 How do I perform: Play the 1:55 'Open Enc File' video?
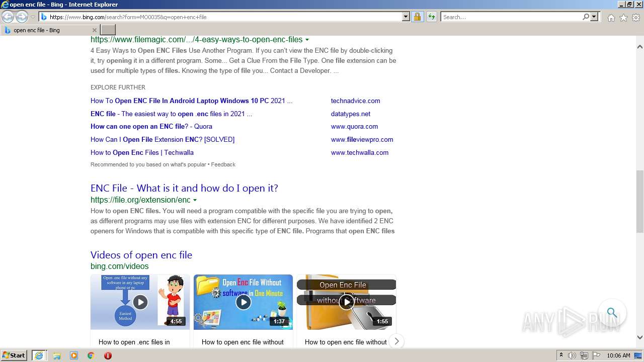pos(346,302)
